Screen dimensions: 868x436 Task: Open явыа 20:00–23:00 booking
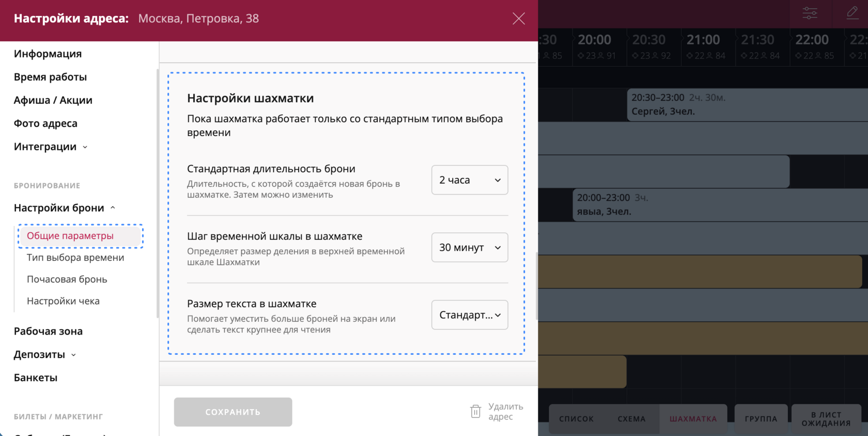click(720, 205)
